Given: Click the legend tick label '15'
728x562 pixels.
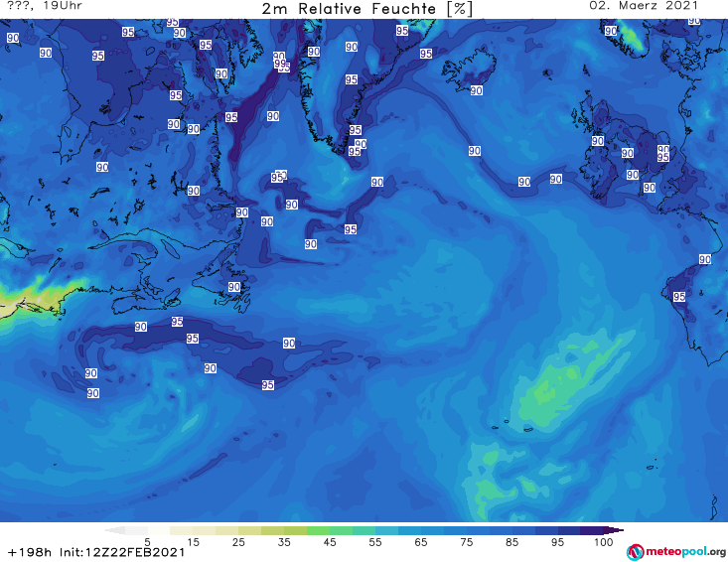Looking at the screenshot, I should coord(193,542).
